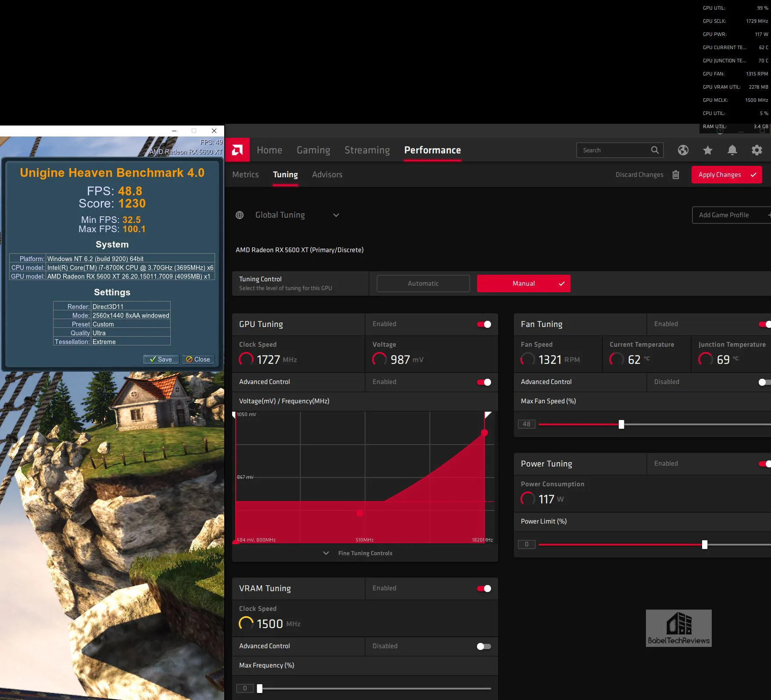Open the web browser globe icon
Screen dimensions: 771x700
[x=683, y=150]
